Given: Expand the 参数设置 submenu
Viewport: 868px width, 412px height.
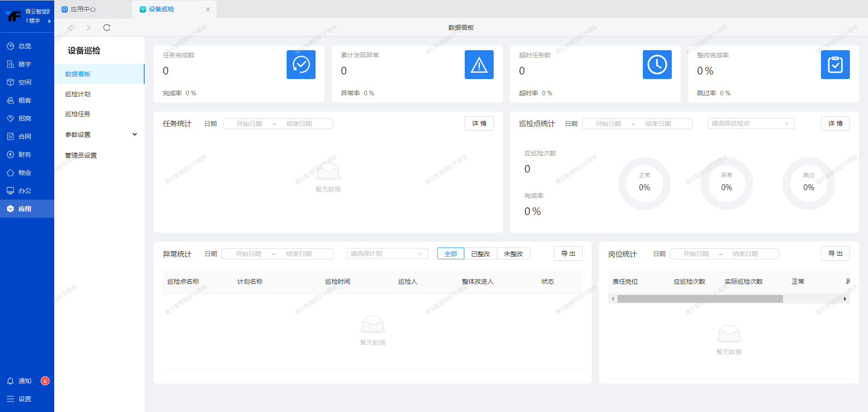Looking at the screenshot, I should click(99, 135).
